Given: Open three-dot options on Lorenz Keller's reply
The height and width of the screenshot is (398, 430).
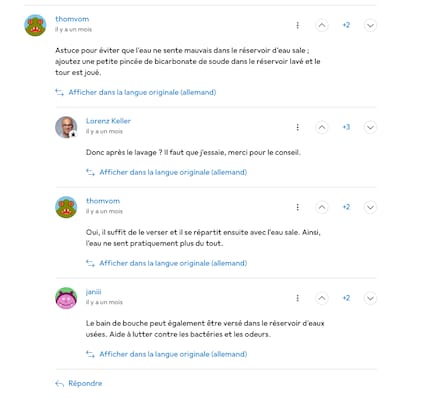Looking at the screenshot, I should (297, 127).
